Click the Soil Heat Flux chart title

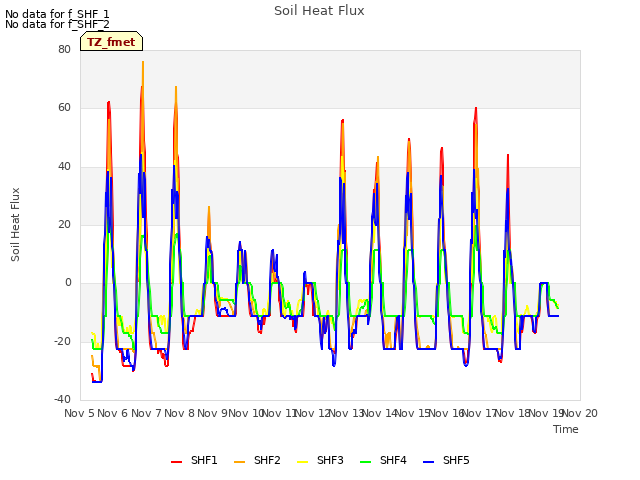(x=319, y=11)
